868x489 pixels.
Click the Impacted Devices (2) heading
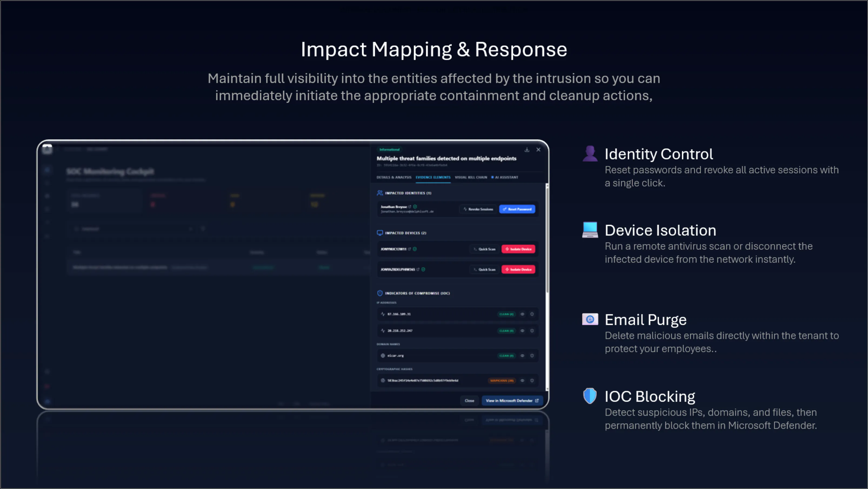406,233
